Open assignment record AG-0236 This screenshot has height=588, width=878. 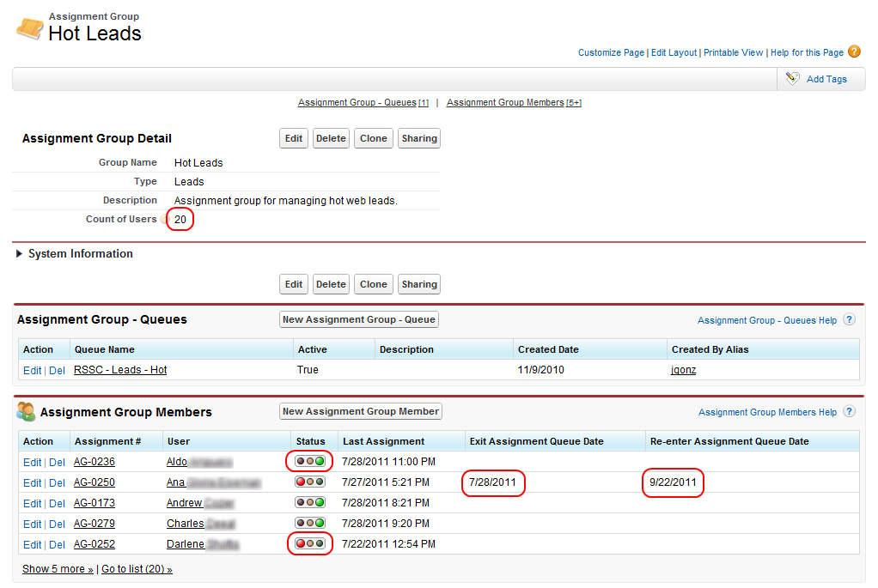pos(95,461)
